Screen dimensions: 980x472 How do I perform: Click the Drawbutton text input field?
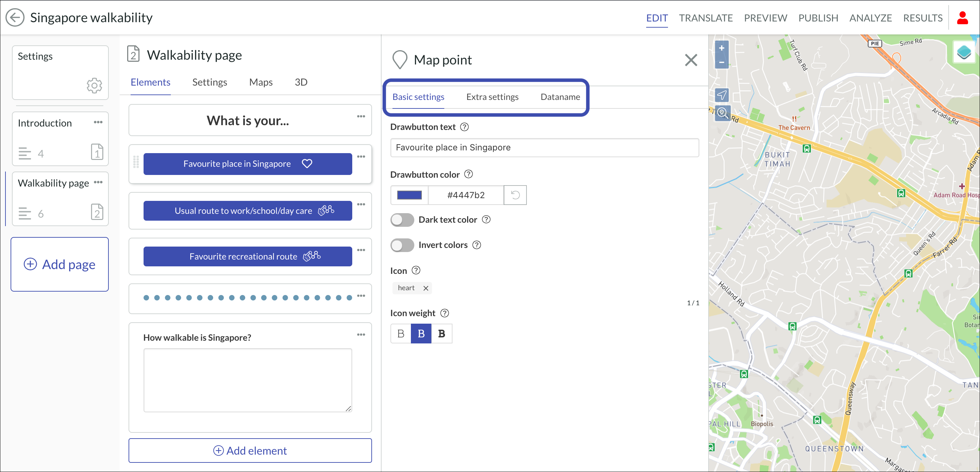coord(545,148)
